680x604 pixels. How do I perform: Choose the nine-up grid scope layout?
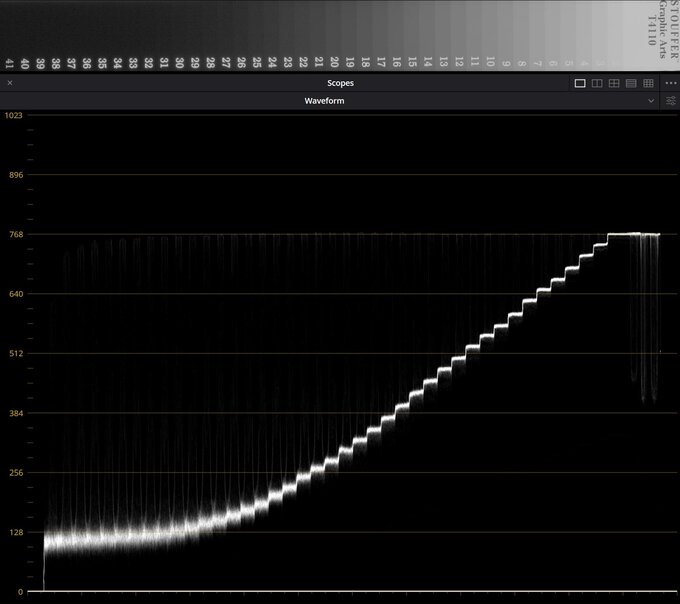pos(648,83)
